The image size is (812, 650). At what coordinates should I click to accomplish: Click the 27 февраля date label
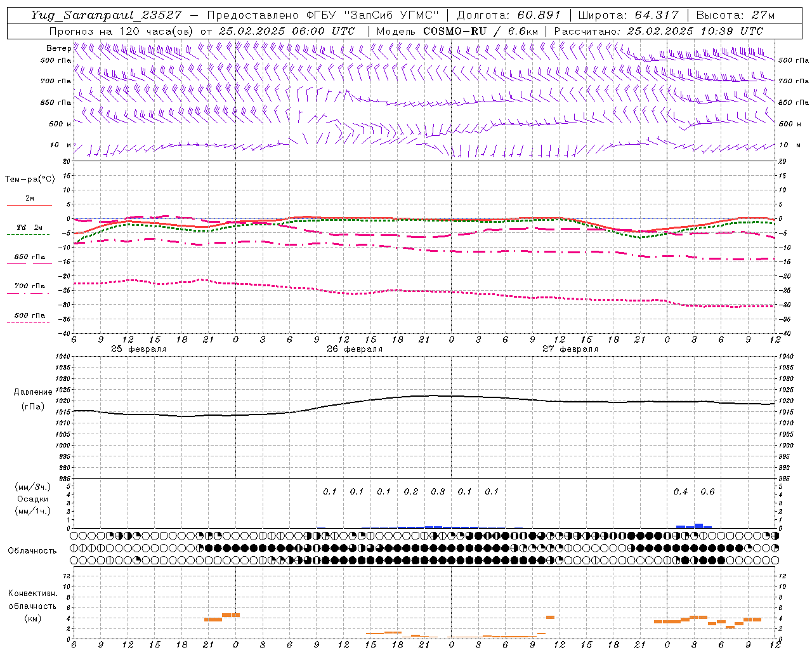tap(570, 349)
